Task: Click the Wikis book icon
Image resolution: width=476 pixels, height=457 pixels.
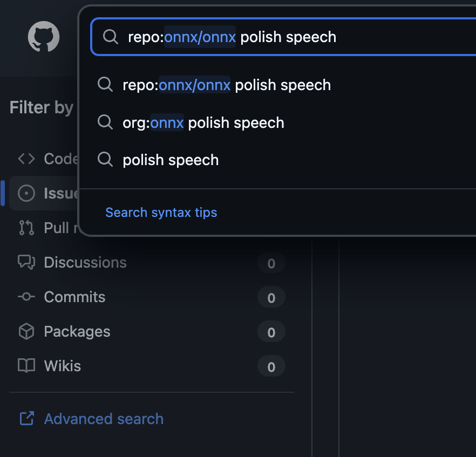Action: 26,366
